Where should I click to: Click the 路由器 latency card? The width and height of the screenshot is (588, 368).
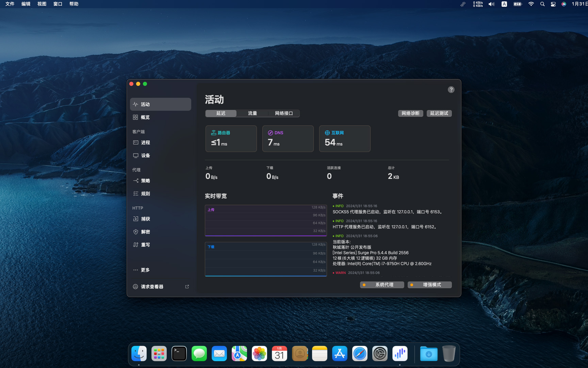coord(231,139)
